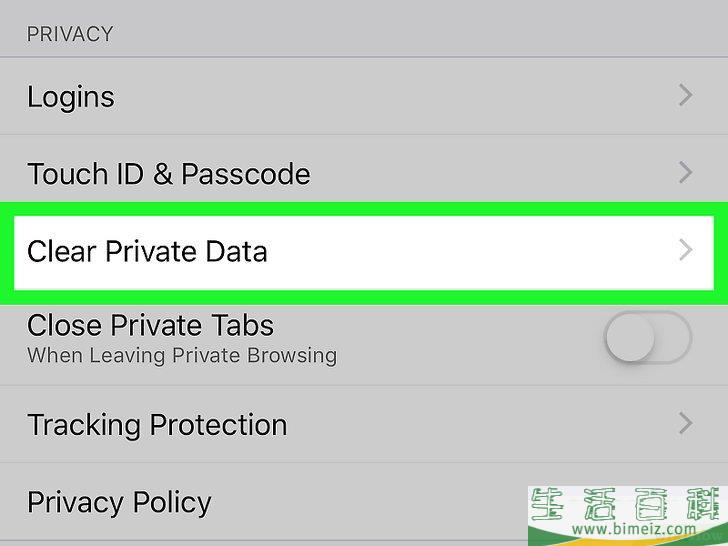Tap the white knob of Close Private Tabs switch

tap(630, 338)
